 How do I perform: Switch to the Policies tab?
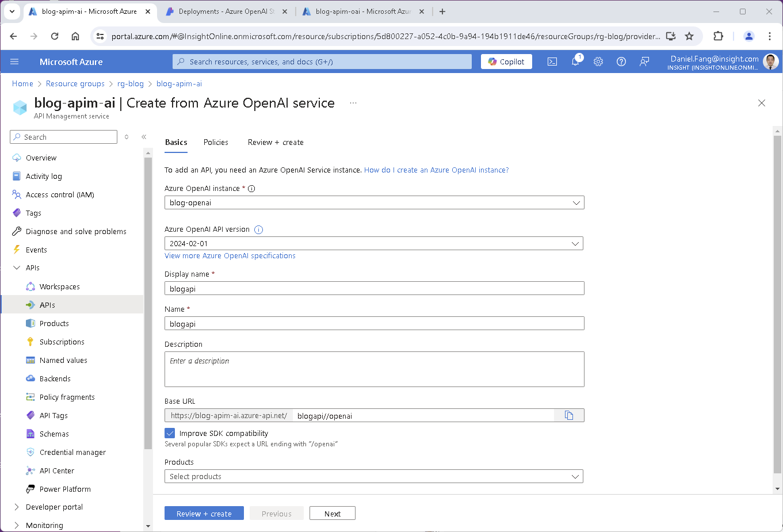point(216,142)
